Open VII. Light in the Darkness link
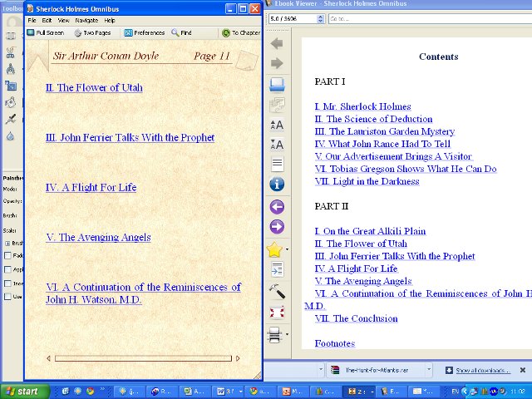The width and height of the screenshot is (532, 399). (x=367, y=181)
